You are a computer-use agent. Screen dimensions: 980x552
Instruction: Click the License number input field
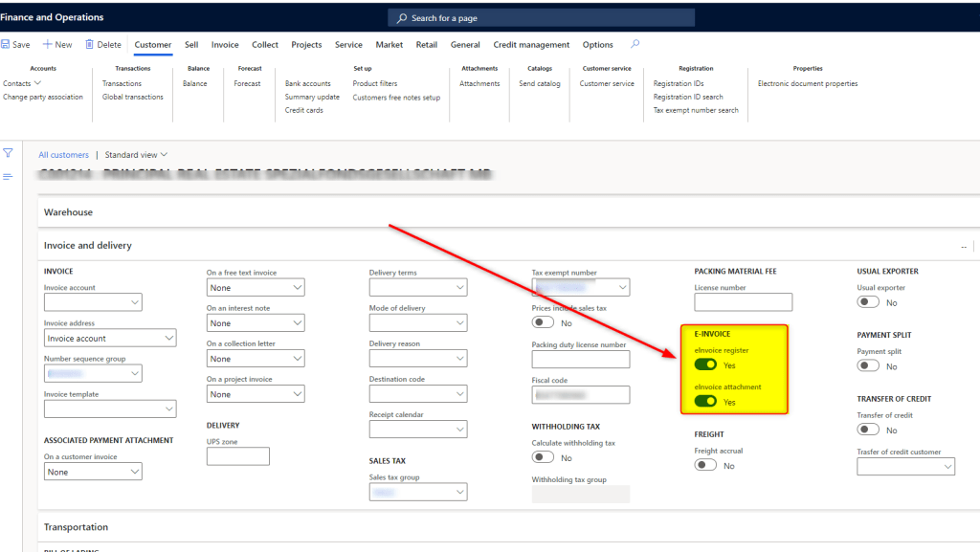click(743, 302)
